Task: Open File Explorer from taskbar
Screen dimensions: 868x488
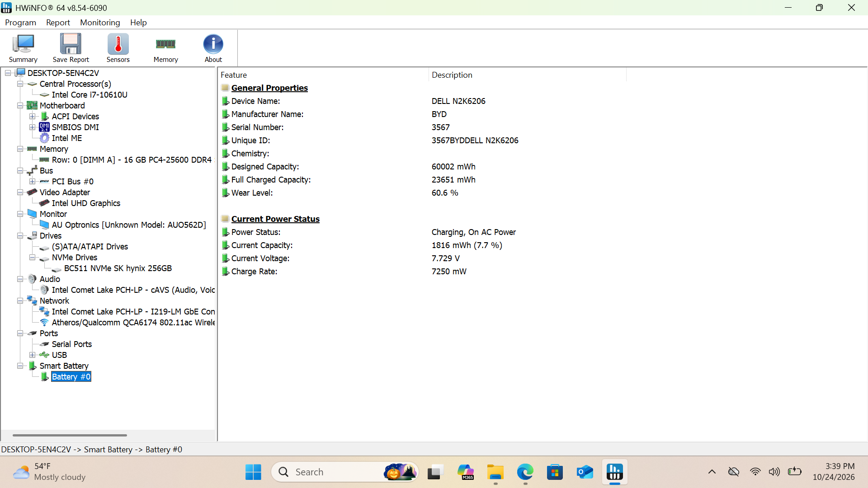Action: coord(495,472)
